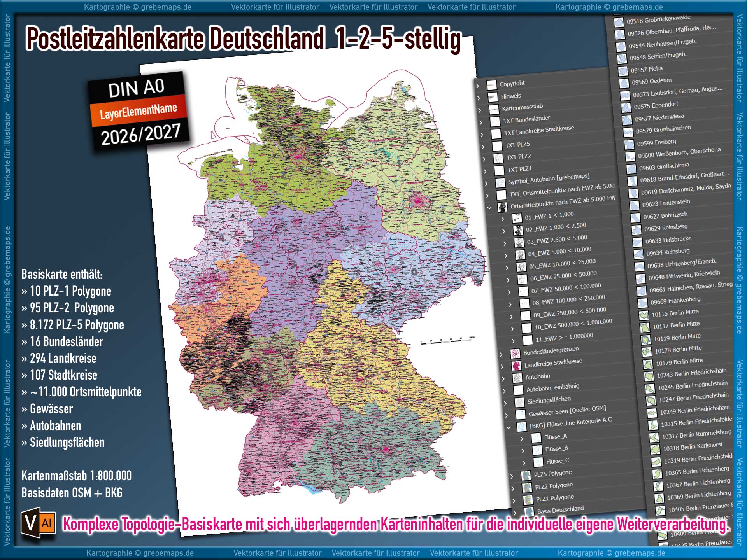This screenshot has width=747, height=560.
Task: Click the 09599 Freiberg polygon thumbnail
Action: [x=629, y=145]
